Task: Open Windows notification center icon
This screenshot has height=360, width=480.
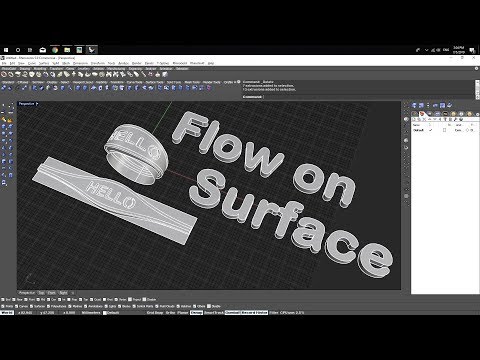Action: pyautogui.click(x=472, y=50)
